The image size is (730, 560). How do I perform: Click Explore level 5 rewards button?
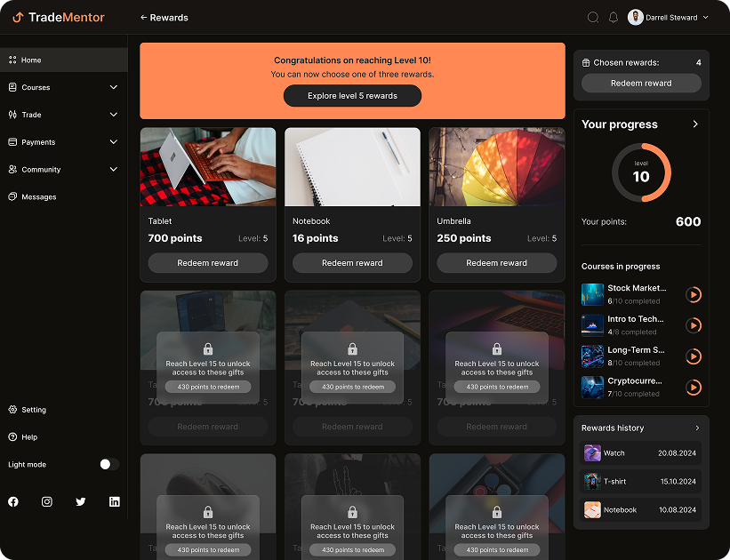(x=352, y=96)
